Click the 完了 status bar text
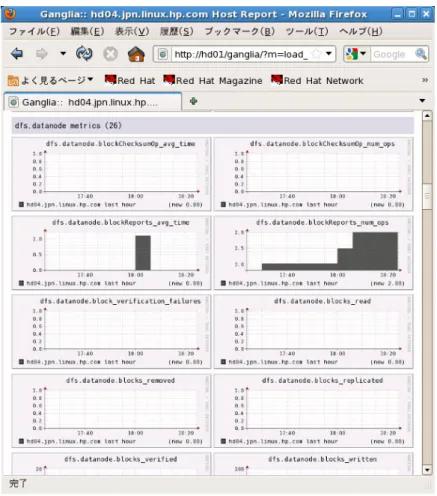The height and width of the screenshot is (496, 437). (x=18, y=483)
